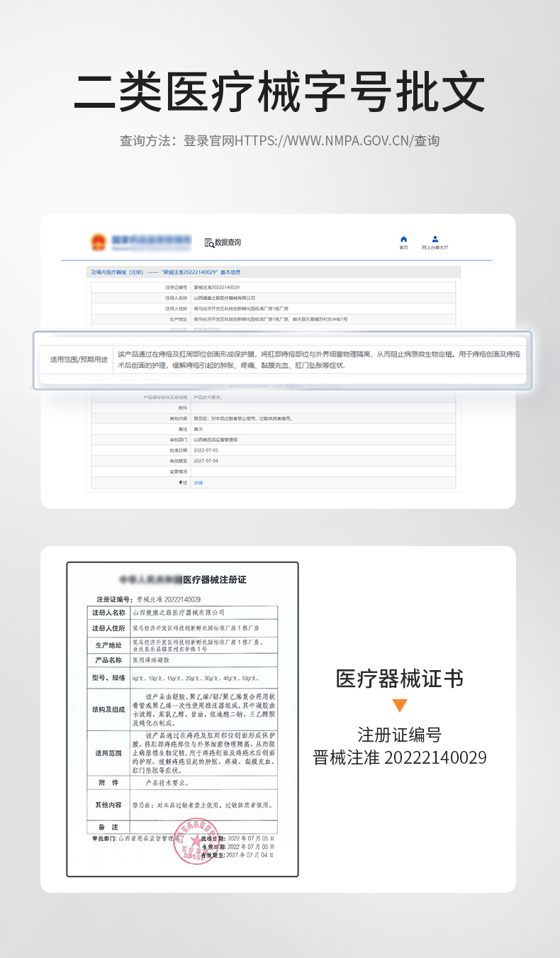560x958 pixels.
Task: Click the 首次 value in the 备注 row
Action: pyautogui.click(x=197, y=429)
